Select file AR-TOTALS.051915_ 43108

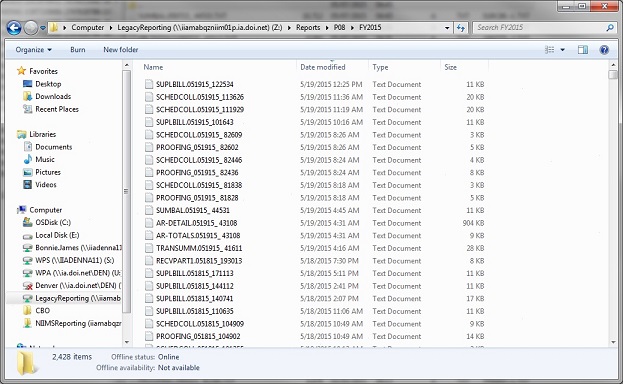pos(198,235)
